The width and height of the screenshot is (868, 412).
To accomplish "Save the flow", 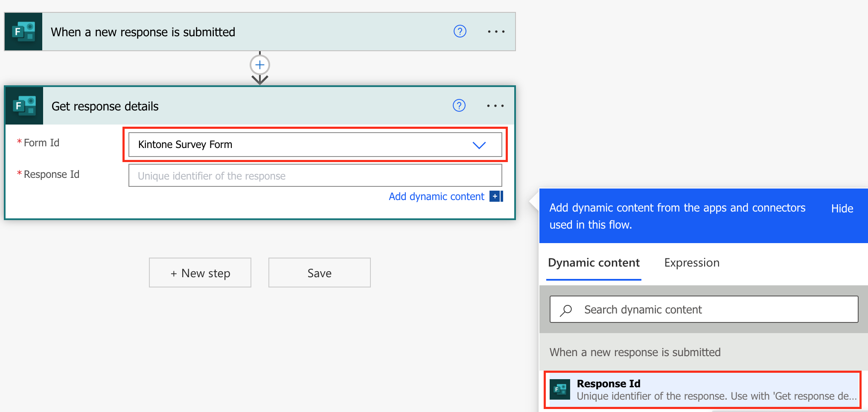I will point(319,273).
